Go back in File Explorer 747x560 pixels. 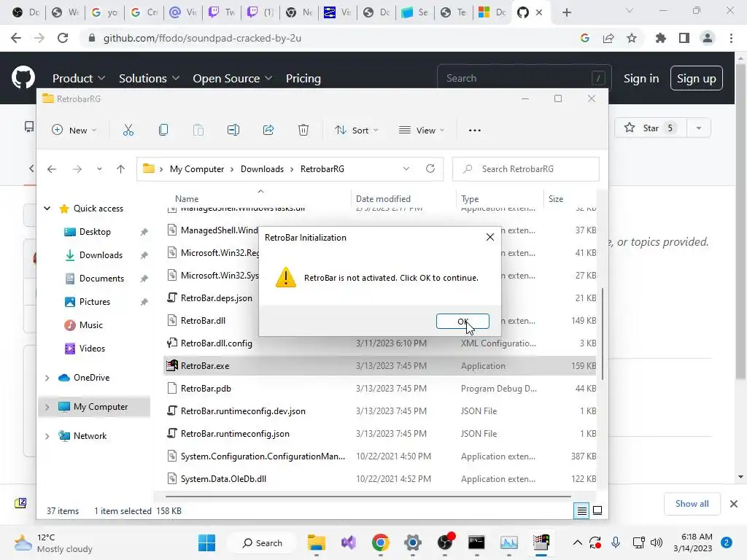[x=52, y=169]
